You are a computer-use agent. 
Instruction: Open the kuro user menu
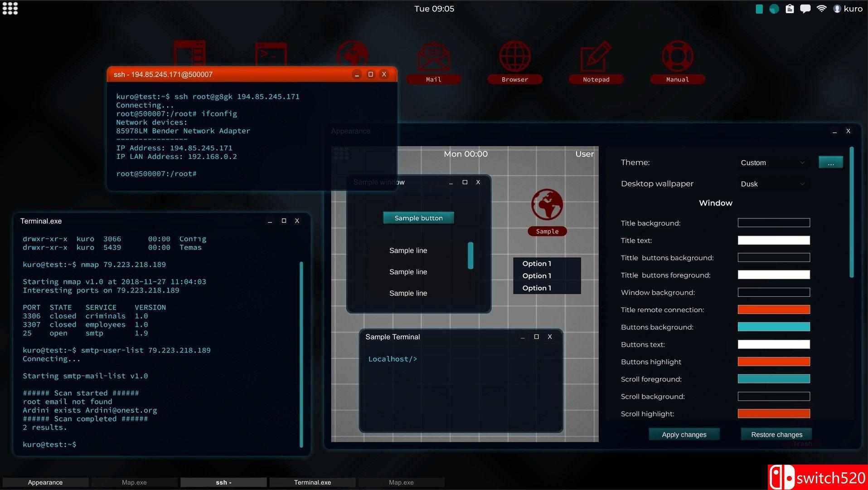[848, 9]
